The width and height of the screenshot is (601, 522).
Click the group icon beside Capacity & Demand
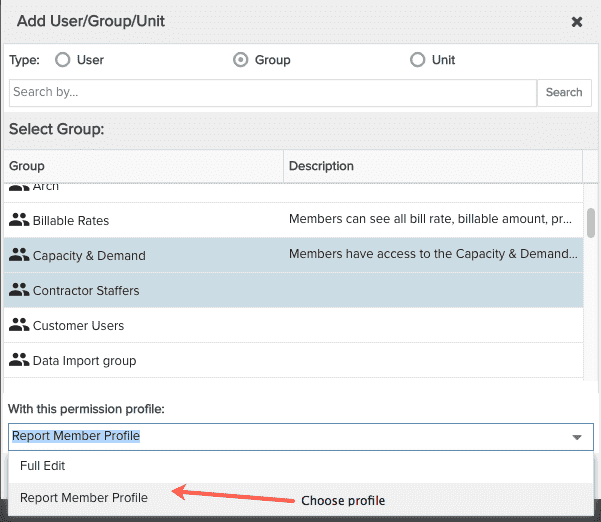[19, 254]
